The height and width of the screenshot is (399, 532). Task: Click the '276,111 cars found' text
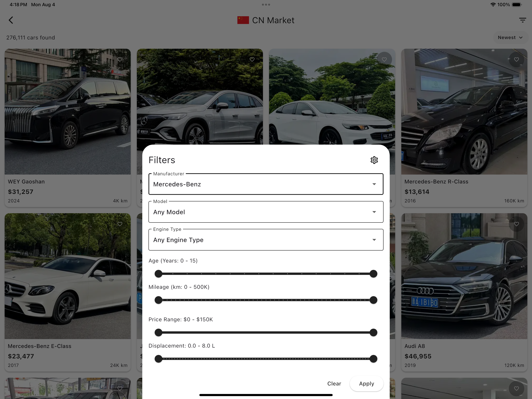click(x=31, y=38)
